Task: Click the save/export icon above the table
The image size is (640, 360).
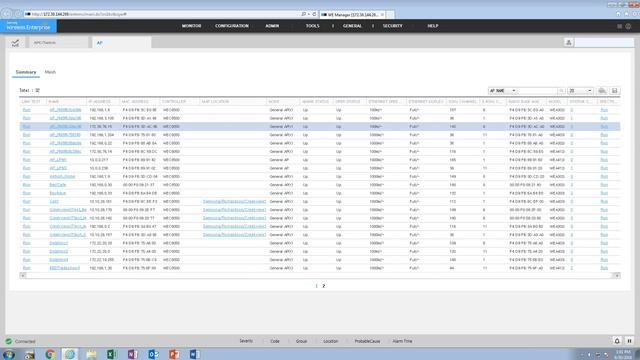Action: 614,91
